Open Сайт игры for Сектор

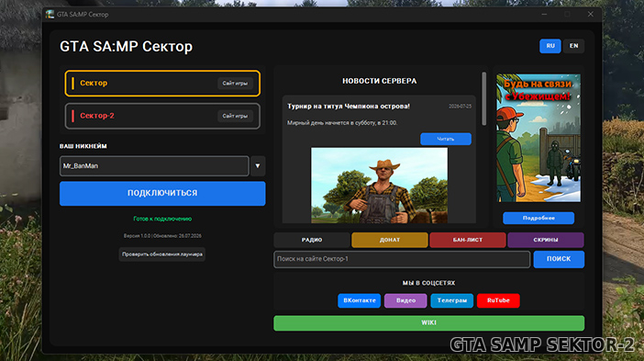[x=235, y=83]
